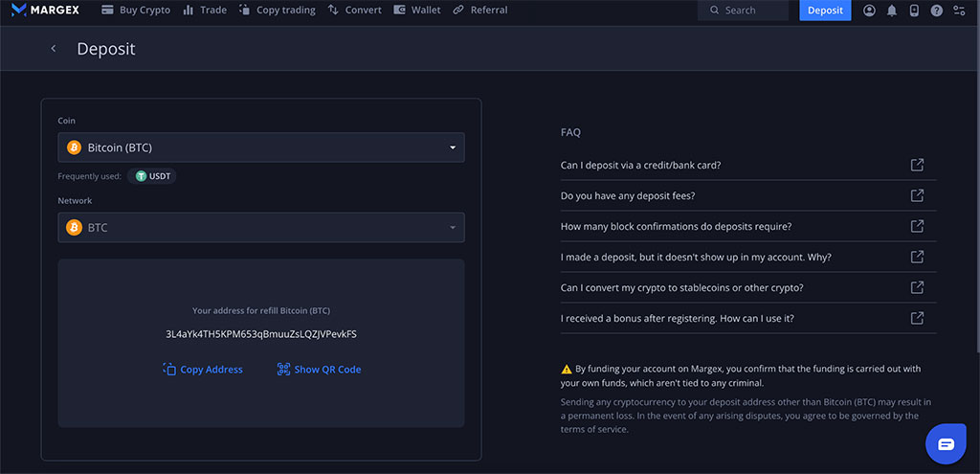
Task: Expand the Coin dropdown Bitcoin (BTC)
Action: [x=261, y=147]
